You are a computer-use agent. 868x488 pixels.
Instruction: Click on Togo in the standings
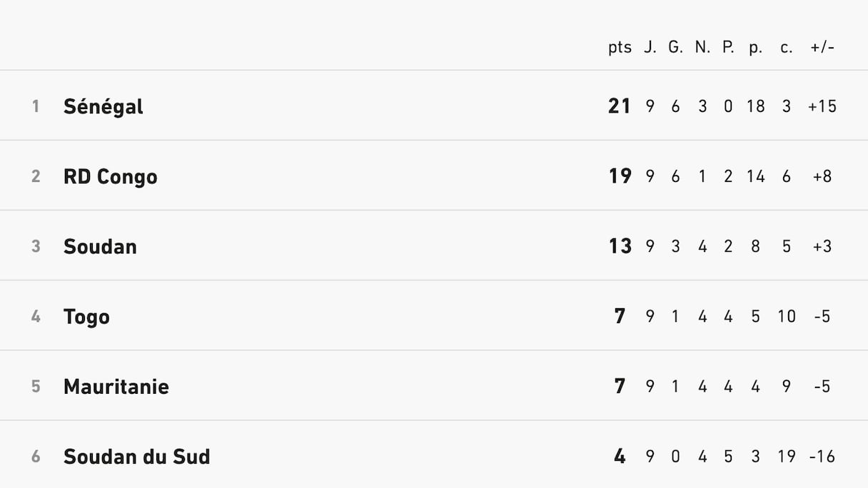(86, 316)
